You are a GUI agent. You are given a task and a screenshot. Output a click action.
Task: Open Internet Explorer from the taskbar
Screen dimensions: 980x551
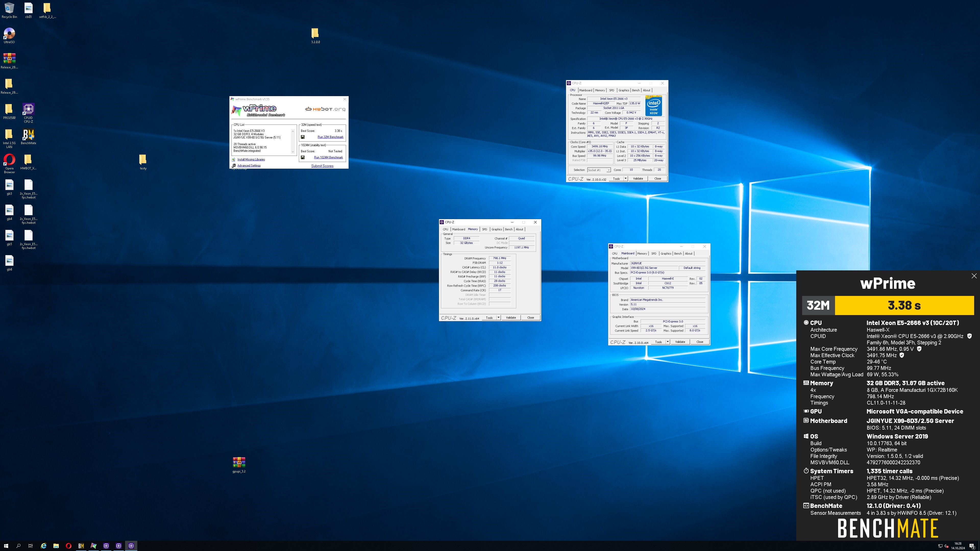(x=43, y=546)
